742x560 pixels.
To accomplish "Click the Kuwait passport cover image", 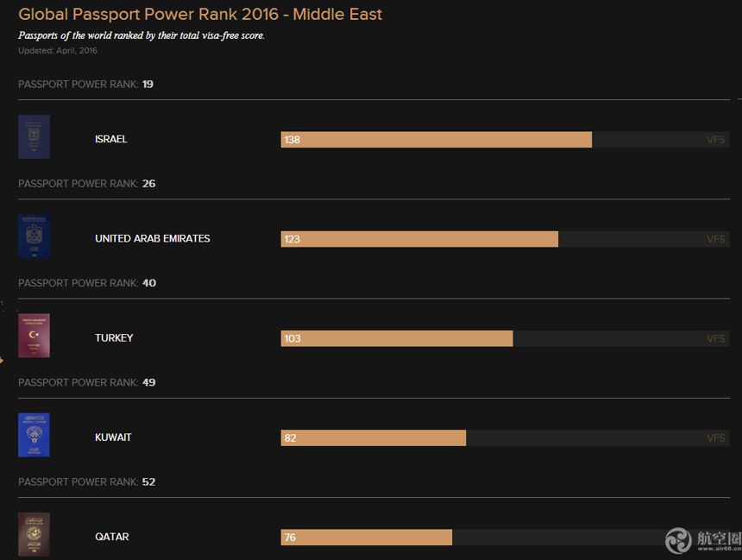I will pyautogui.click(x=34, y=435).
